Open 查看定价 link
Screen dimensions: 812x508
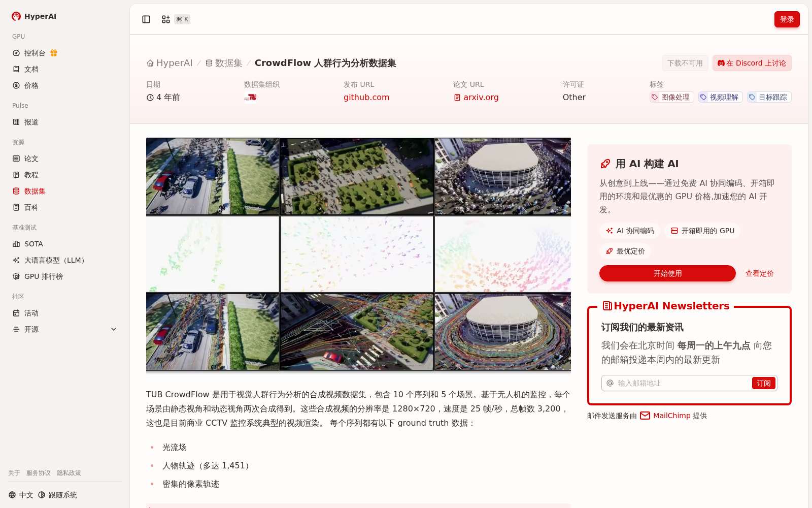(759, 273)
